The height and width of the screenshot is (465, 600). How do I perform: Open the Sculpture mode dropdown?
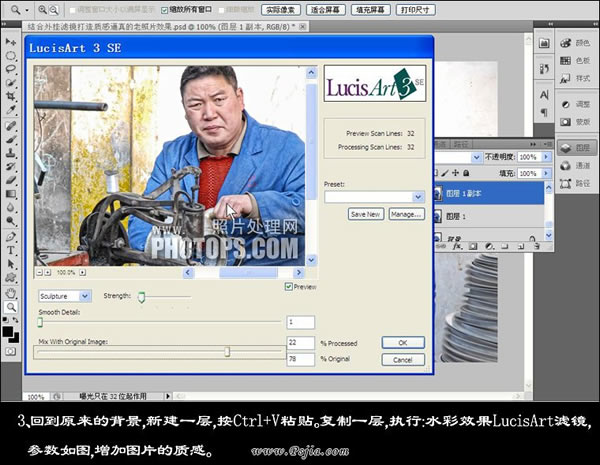85,296
